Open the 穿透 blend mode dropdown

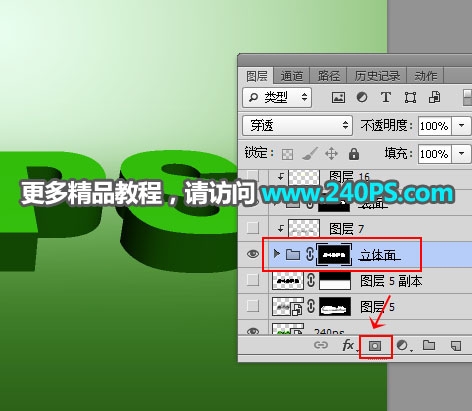tap(297, 126)
